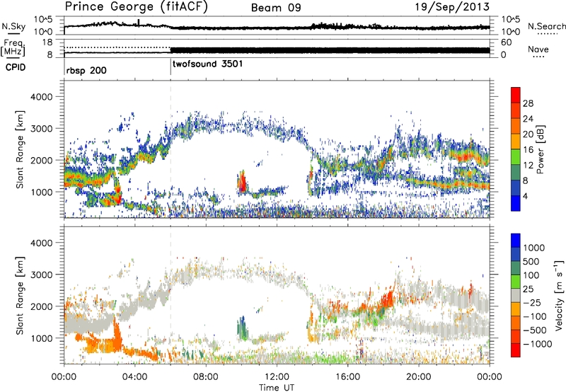This screenshot has height=392, width=566.
Task: Select the "12:00" time tick label
Action: [x=277, y=377]
